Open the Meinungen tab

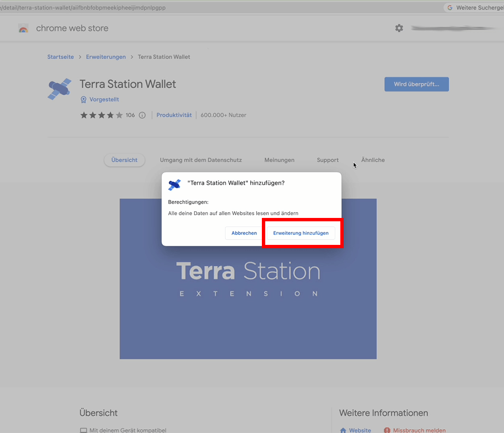coord(279,160)
